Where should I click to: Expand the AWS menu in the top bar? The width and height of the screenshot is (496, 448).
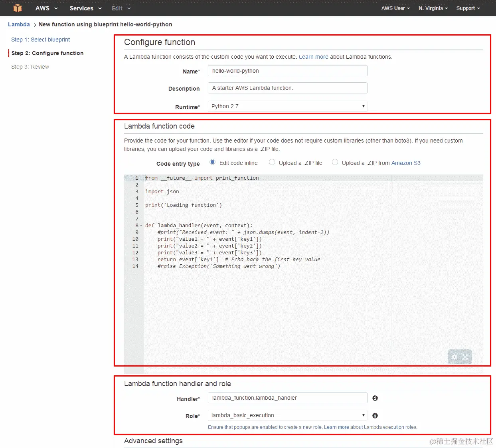pos(47,8)
